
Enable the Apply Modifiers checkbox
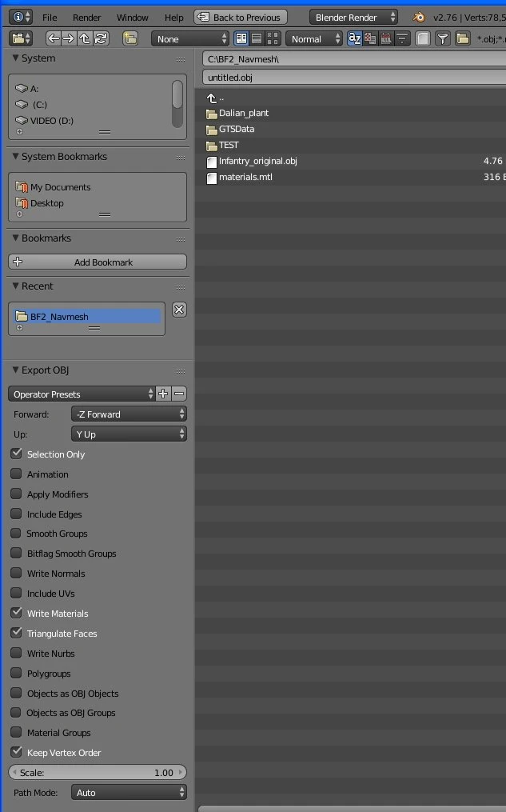coord(16,494)
